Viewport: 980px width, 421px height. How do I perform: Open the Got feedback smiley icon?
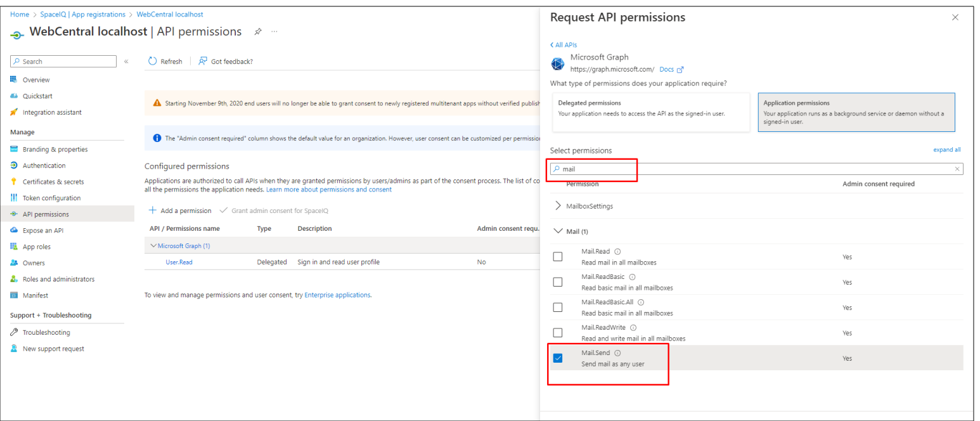click(202, 61)
